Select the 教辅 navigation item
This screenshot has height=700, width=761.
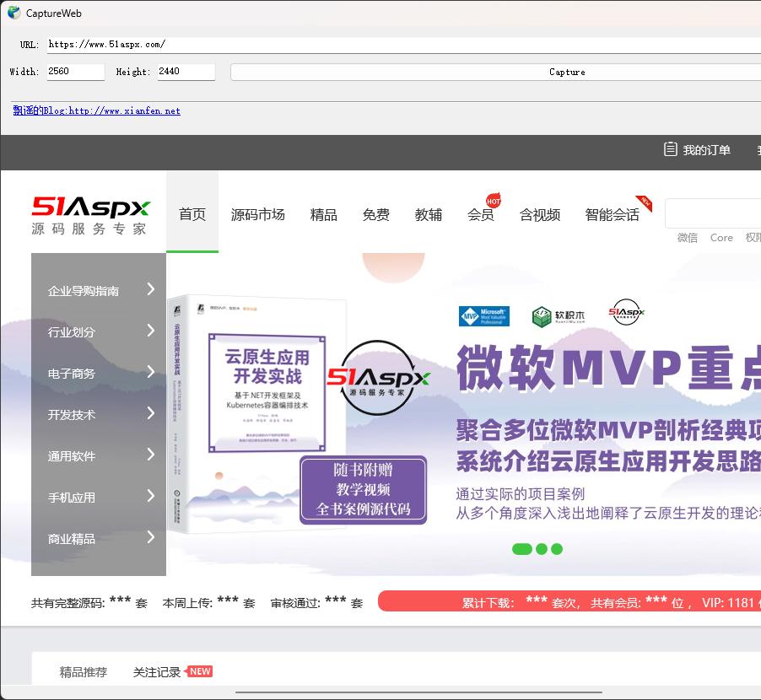[x=429, y=214]
